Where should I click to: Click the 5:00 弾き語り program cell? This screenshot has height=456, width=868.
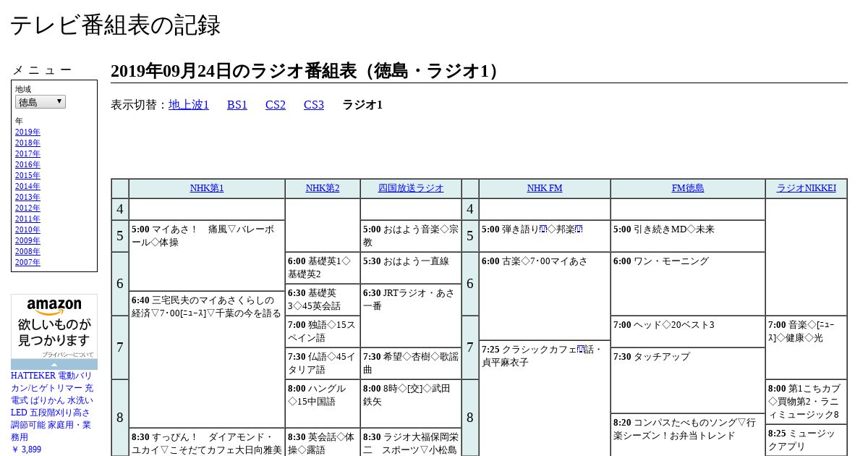point(545,236)
